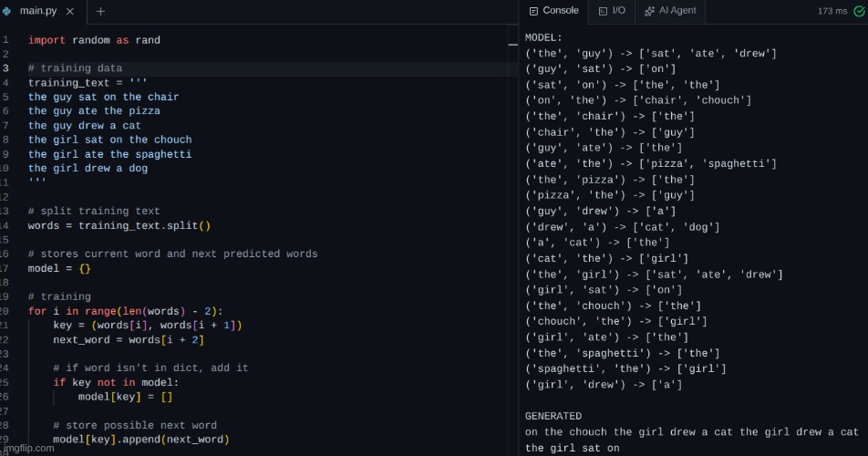
Task: Close the main.py tab
Action: [x=69, y=11]
